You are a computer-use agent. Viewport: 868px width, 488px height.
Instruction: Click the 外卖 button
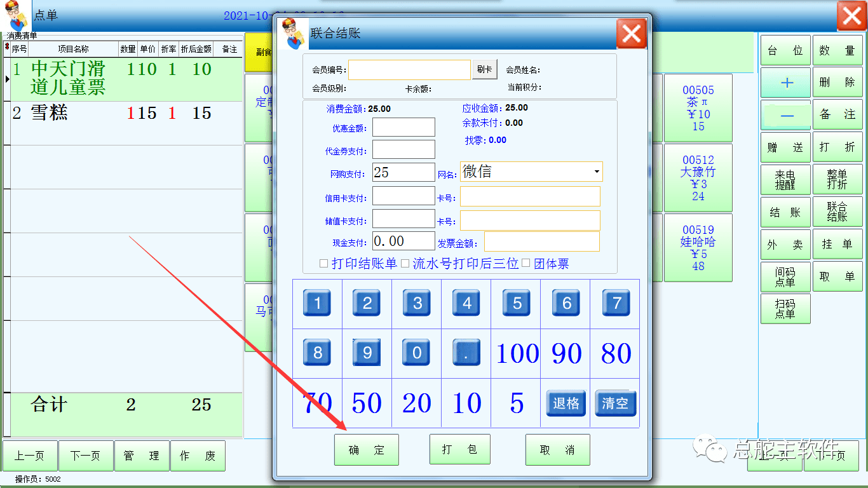click(x=785, y=245)
